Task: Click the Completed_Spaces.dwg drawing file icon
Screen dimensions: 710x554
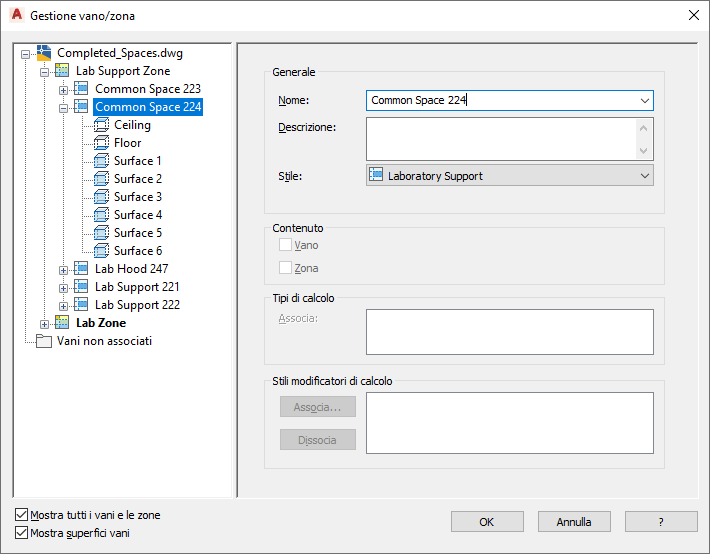Action: pos(44,53)
